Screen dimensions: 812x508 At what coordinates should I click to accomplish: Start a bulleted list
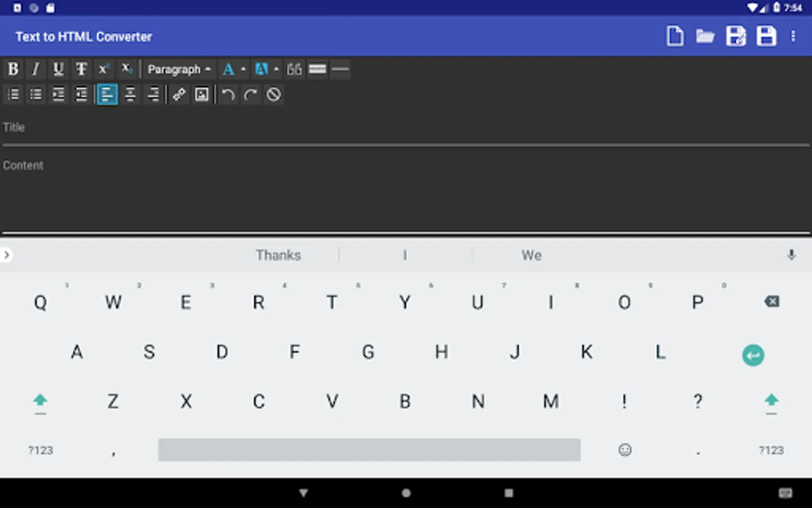pyautogui.click(x=36, y=94)
